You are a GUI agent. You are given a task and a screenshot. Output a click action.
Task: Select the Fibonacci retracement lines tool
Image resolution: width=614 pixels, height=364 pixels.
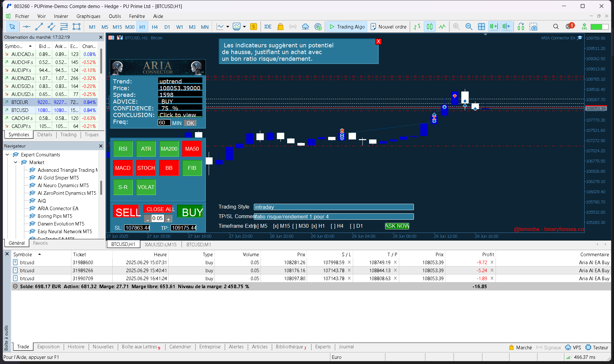pos(64,27)
